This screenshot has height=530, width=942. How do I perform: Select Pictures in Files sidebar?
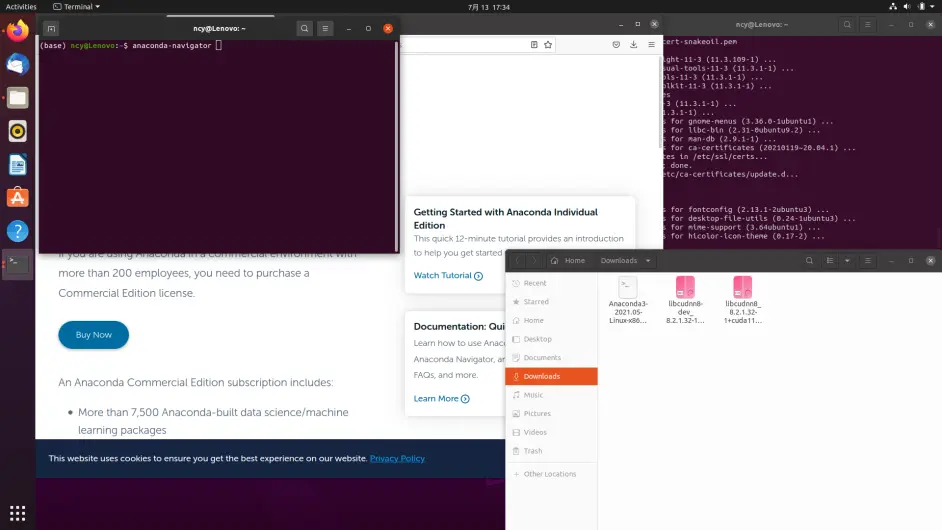(552, 413)
